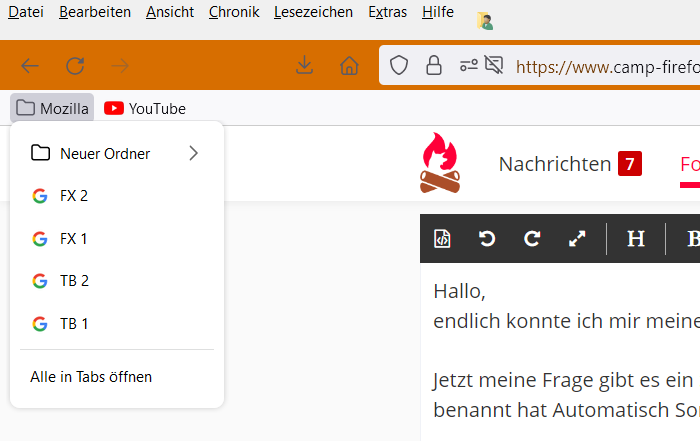
Task: Open the downloads panel
Action: point(305,66)
